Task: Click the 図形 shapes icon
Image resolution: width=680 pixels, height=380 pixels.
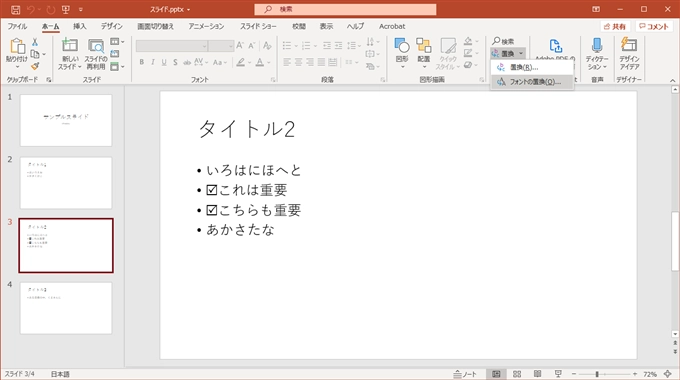Action: pyautogui.click(x=402, y=46)
